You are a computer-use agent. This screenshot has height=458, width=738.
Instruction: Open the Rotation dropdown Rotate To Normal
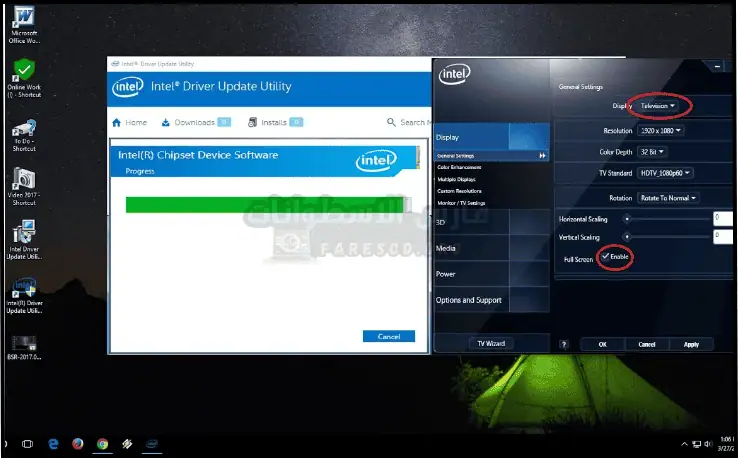coord(667,198)
